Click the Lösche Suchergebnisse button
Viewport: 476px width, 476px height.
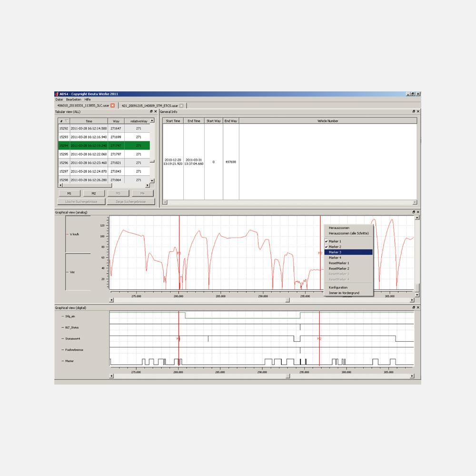coord(81,201)
